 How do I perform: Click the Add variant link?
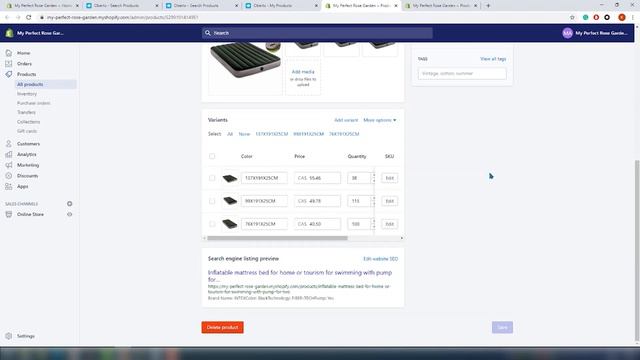coord(346,120)
